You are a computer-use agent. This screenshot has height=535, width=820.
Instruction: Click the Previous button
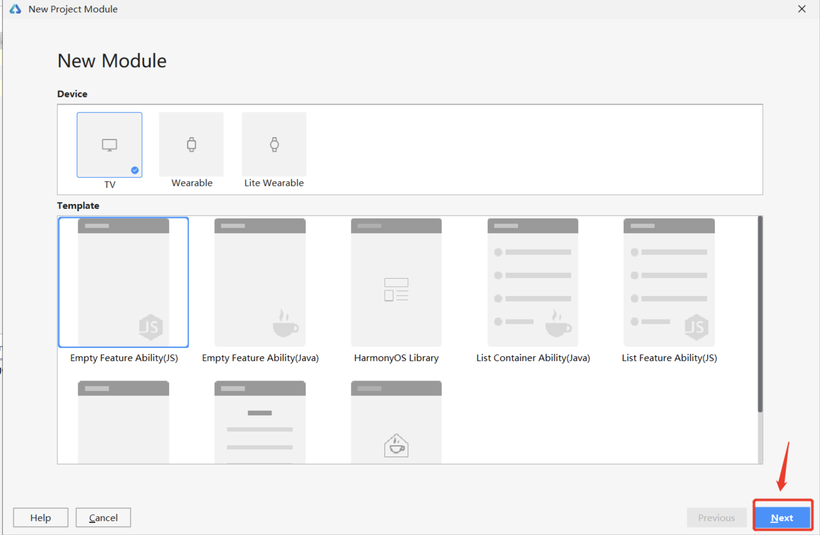tap(716, 517)
